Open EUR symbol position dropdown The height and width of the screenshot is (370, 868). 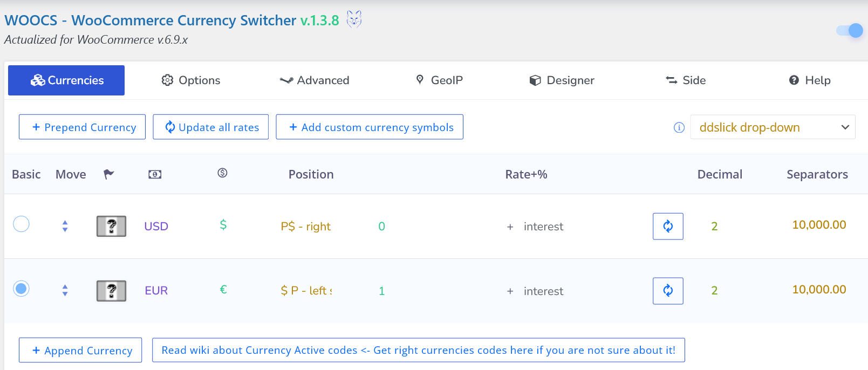pyautogui.click(x=306, y=291)
